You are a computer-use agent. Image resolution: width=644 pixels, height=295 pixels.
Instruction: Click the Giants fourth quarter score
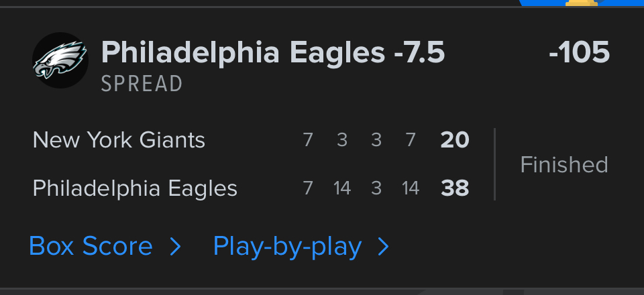[411, 140]
